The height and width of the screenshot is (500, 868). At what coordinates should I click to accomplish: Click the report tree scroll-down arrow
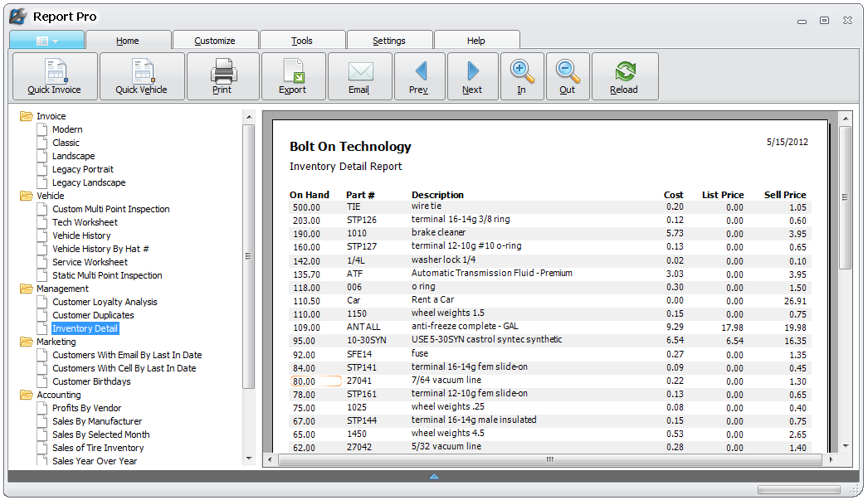pos(249,459)
